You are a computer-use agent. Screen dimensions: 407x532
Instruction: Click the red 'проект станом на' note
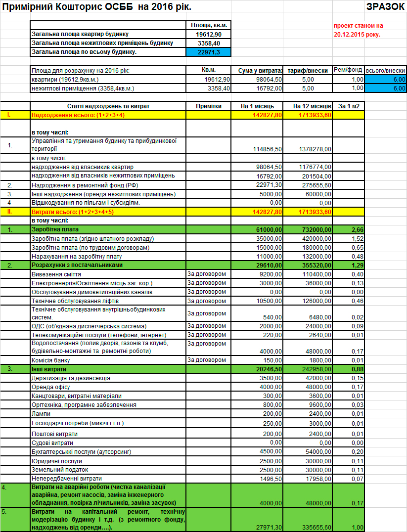[x=358, y=26]
